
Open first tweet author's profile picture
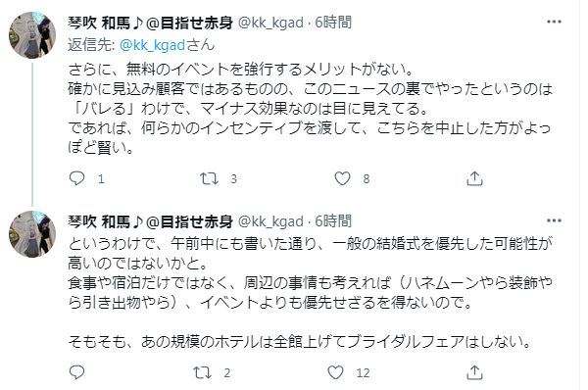tap(32, 35)
